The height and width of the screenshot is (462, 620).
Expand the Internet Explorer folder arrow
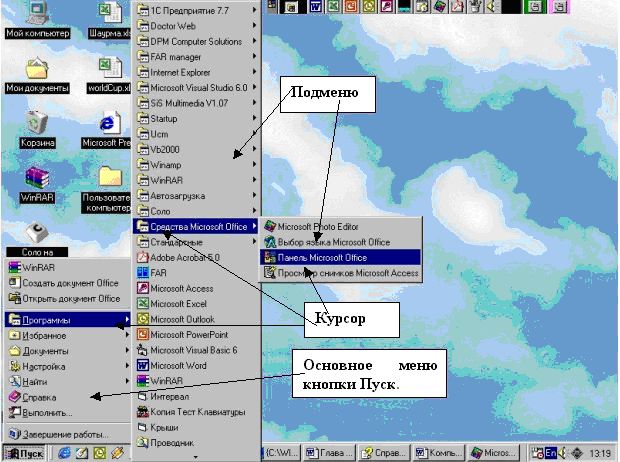pos(254,72)
